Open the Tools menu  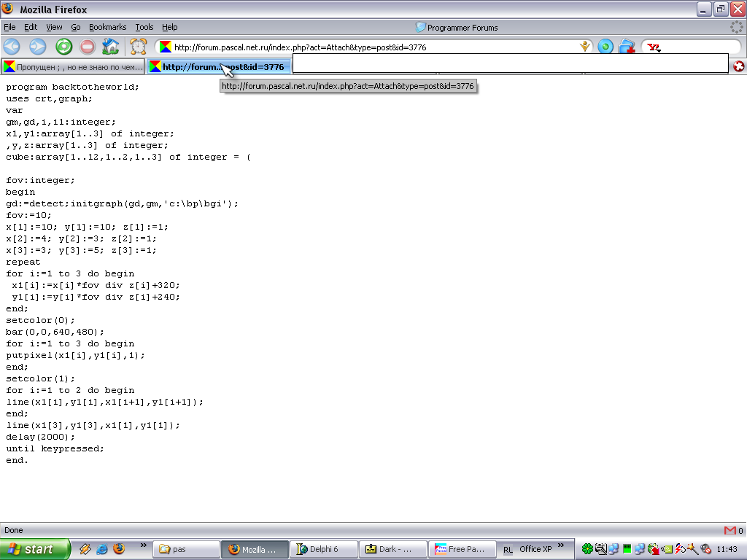pos(144,27)
